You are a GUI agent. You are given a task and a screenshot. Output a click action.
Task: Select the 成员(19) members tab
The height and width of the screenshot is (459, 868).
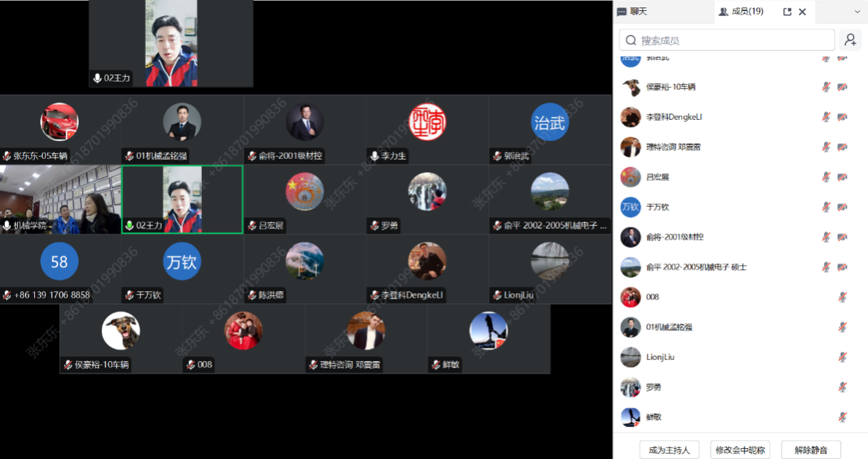741,12
